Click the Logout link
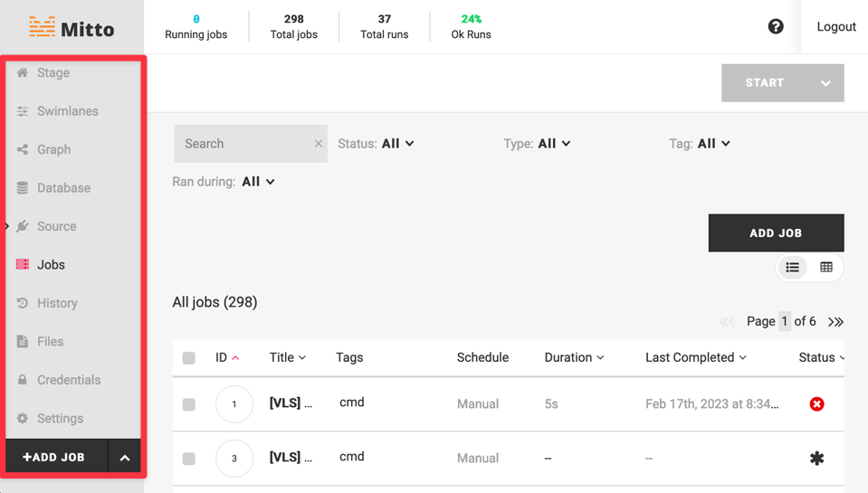The height and width of the screenshot is (493, 868). point(835,26)
